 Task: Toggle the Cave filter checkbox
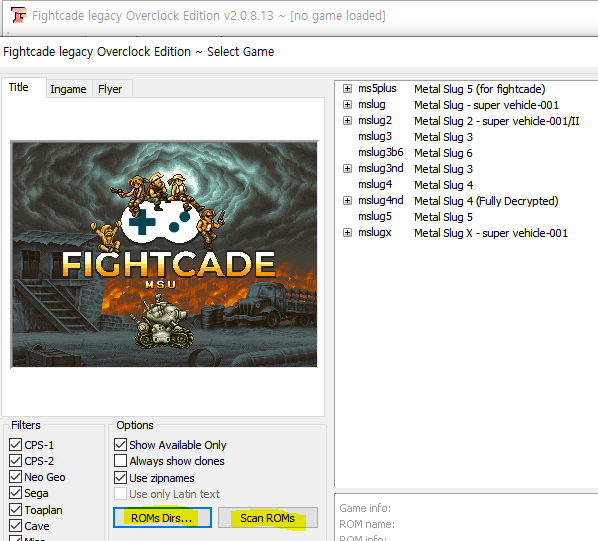(x=16, y=525)
